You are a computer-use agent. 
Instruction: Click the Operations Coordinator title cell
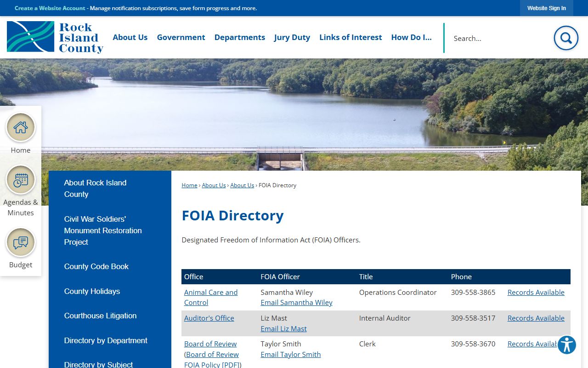click(398, 292)
